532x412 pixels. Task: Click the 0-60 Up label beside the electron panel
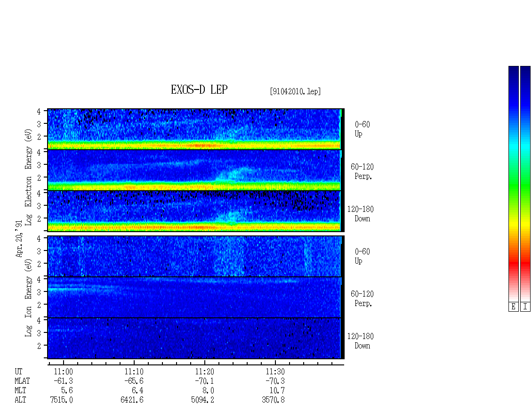tap(362, 129)
